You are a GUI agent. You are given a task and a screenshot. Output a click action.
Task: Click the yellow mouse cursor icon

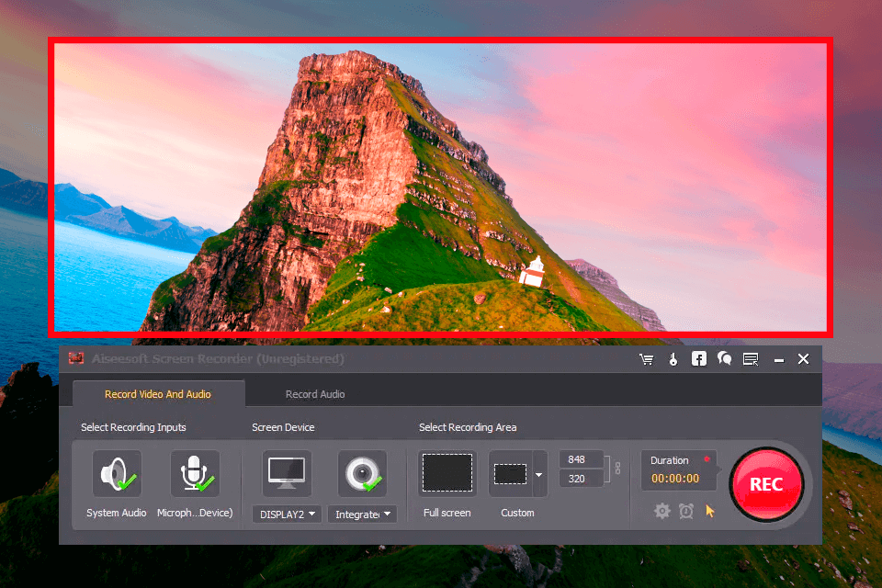709,511
